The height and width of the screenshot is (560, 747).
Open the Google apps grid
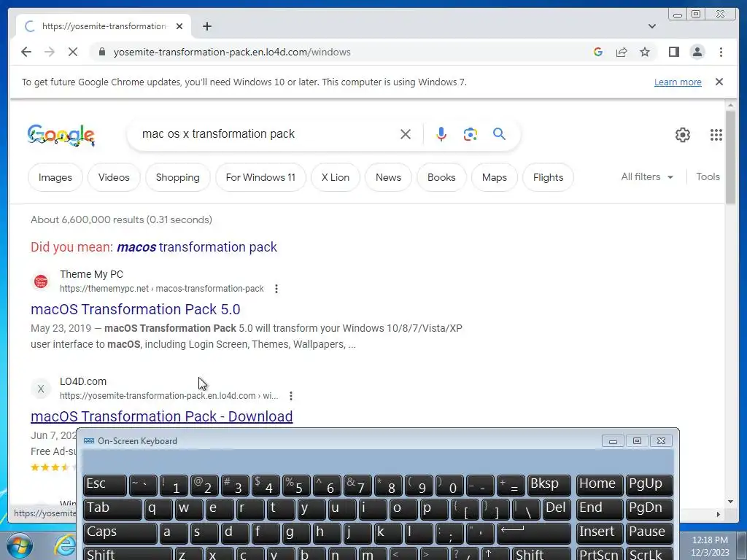[x=716, y=135]
